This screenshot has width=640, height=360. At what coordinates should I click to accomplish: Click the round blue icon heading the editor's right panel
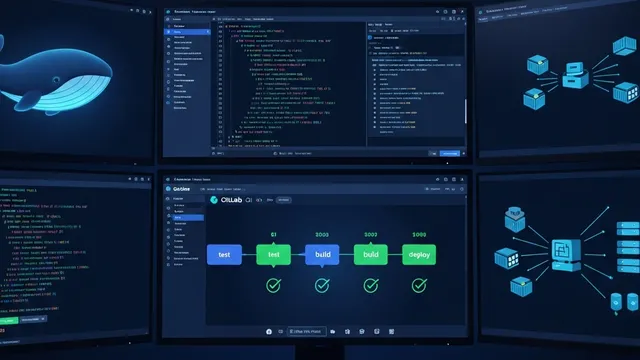[x=370, y=38]
